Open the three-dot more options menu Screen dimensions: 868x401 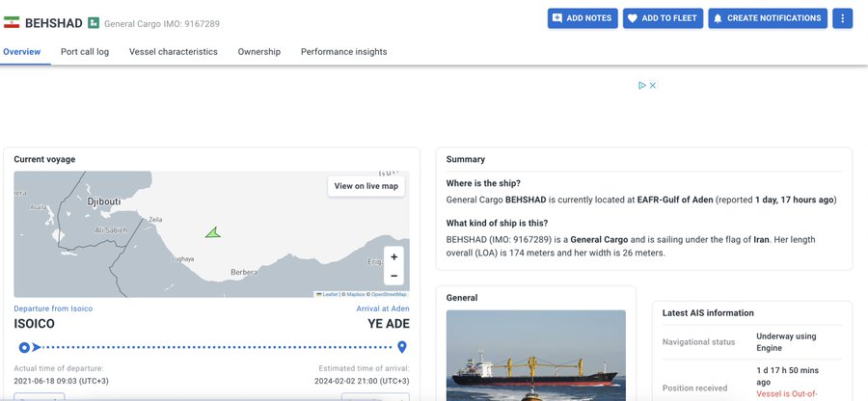842,18
